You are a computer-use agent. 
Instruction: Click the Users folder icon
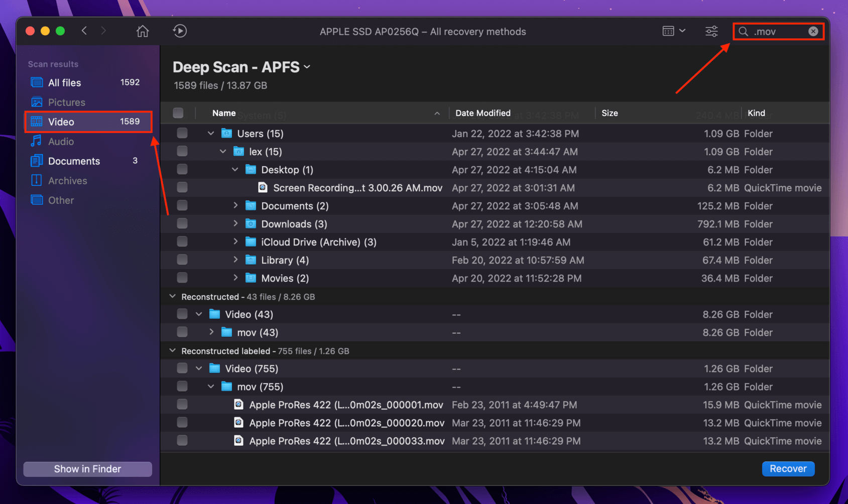point(226,133)
